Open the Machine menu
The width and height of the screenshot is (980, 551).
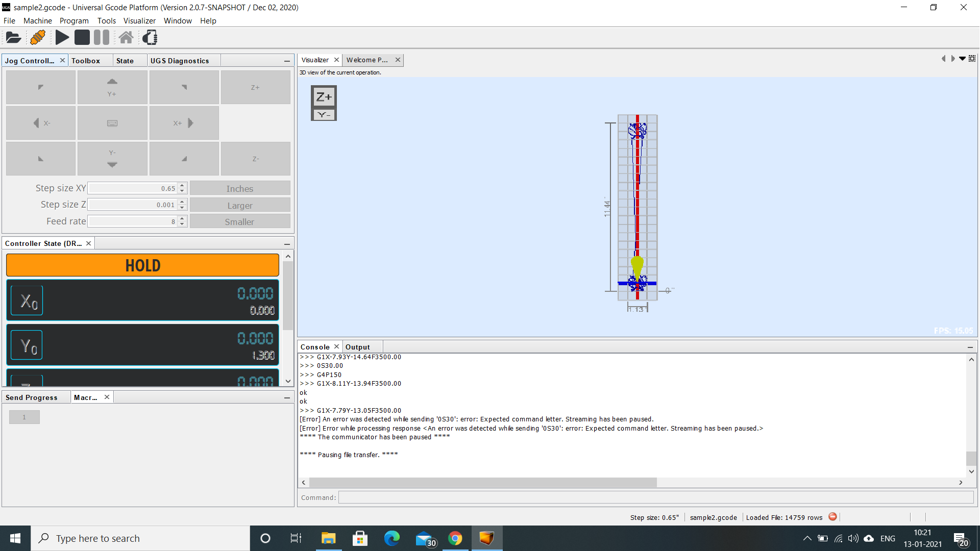tap(38, 20)
